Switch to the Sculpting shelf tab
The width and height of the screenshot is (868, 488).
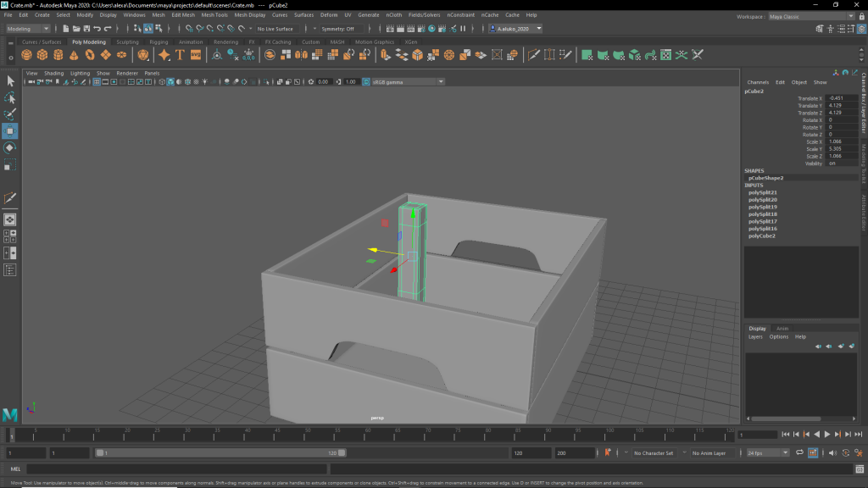tap(127, 42)
